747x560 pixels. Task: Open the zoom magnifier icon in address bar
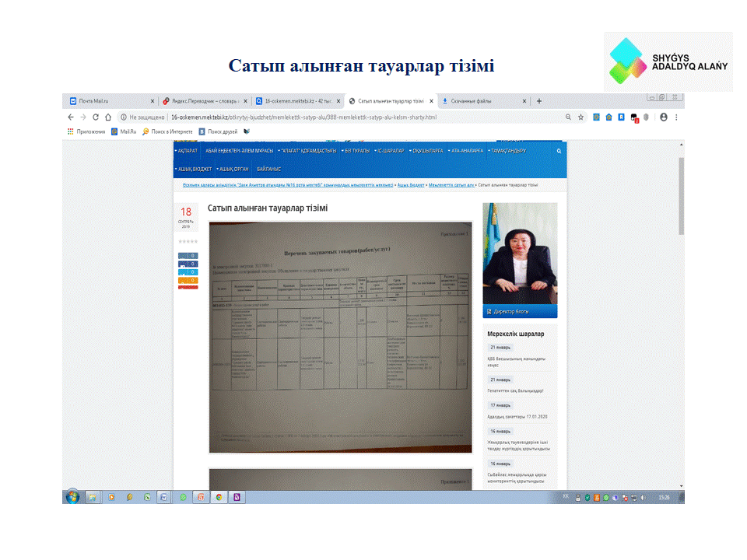point(568,117)
